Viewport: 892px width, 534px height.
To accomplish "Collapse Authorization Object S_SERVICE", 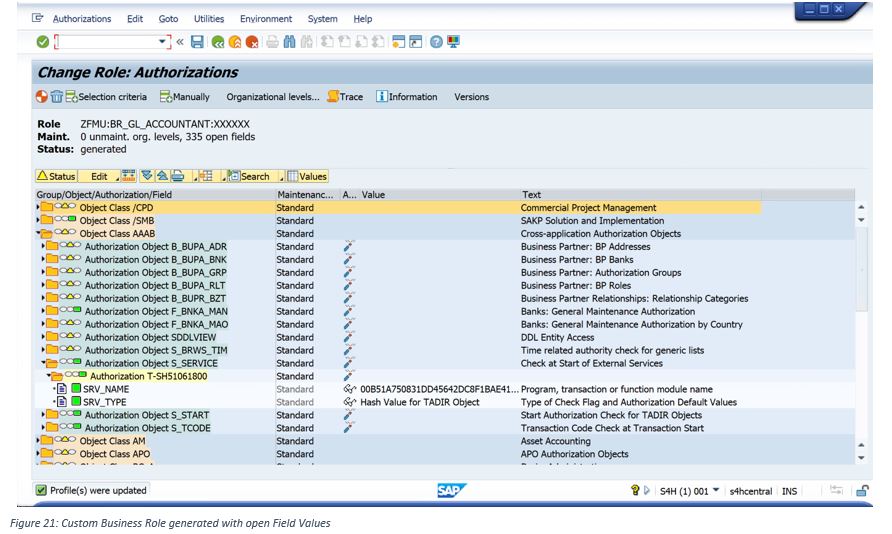I will pos(43,363).
